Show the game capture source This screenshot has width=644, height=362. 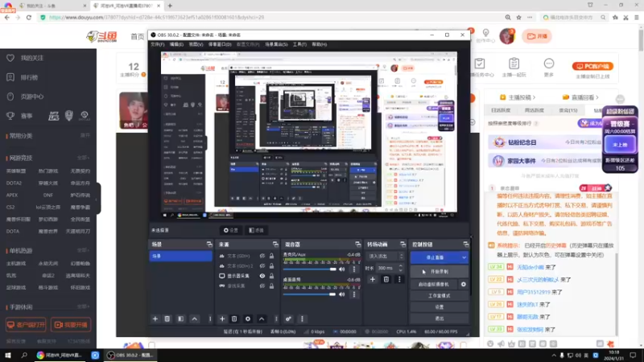[x=262, y=286]
